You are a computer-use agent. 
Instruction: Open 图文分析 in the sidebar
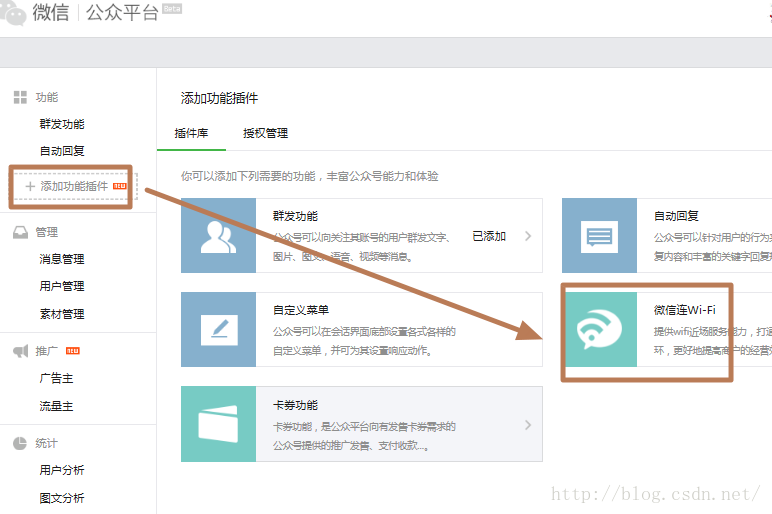(62, 498)
